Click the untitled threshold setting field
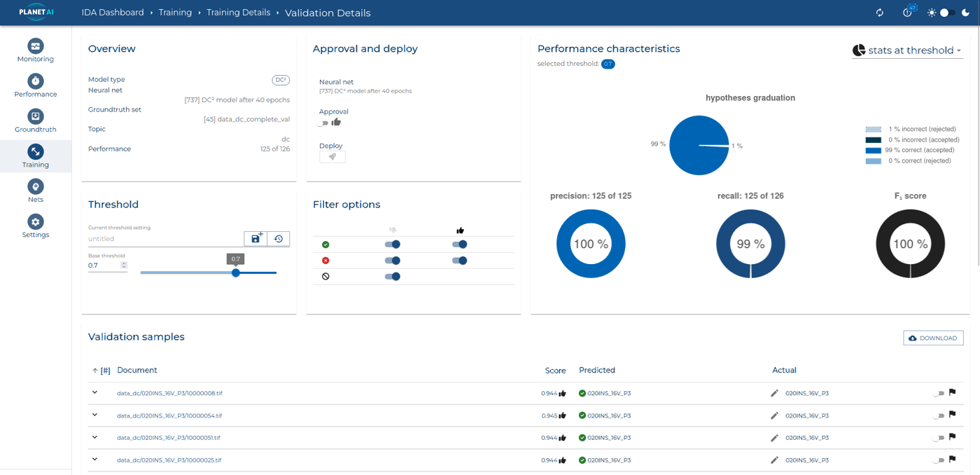 [x=165, y=239]
